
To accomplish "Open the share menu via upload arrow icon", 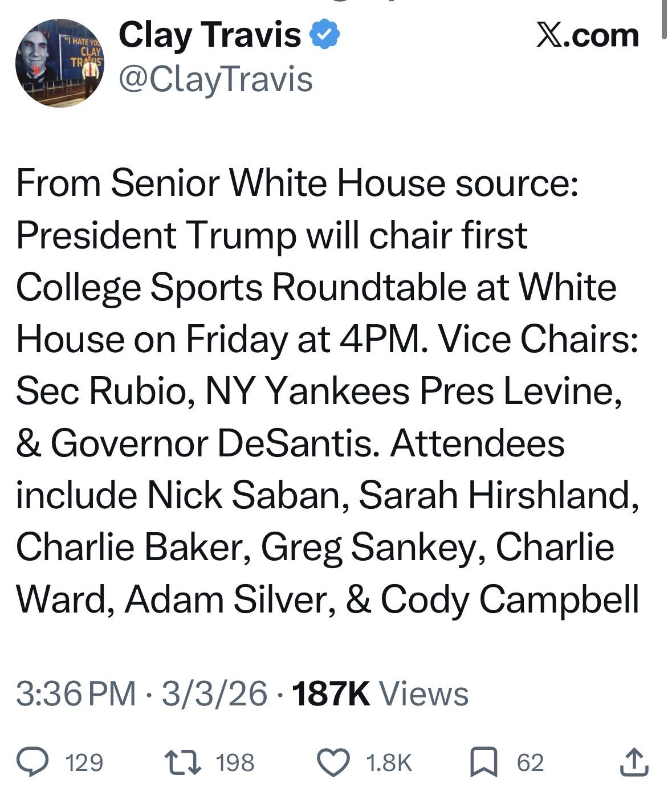I will (634, 762).
